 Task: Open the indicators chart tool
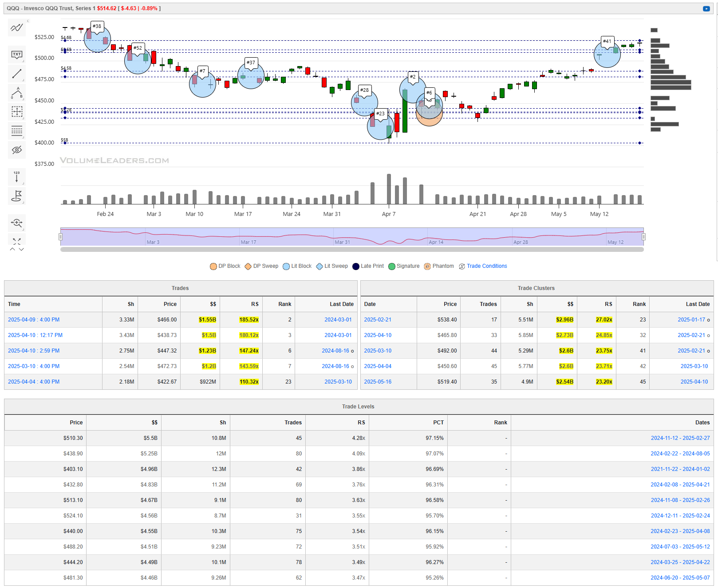coord(17,28)
